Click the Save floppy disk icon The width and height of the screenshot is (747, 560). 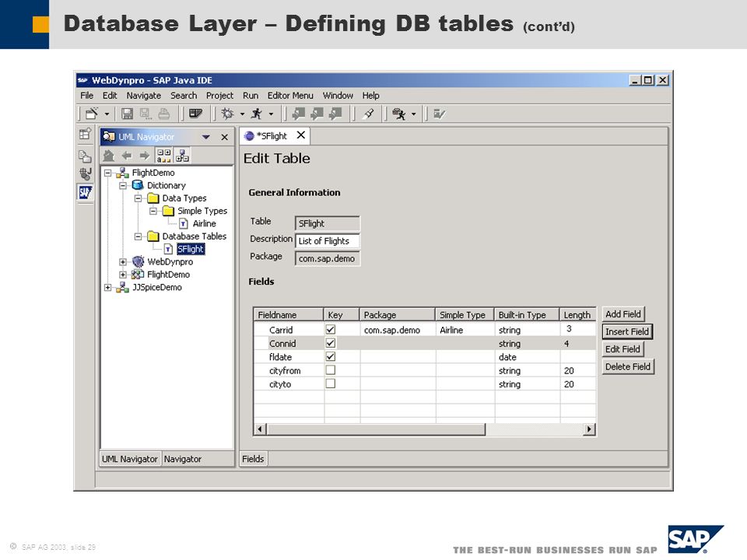pyautogui.click(x=127, y=114)
